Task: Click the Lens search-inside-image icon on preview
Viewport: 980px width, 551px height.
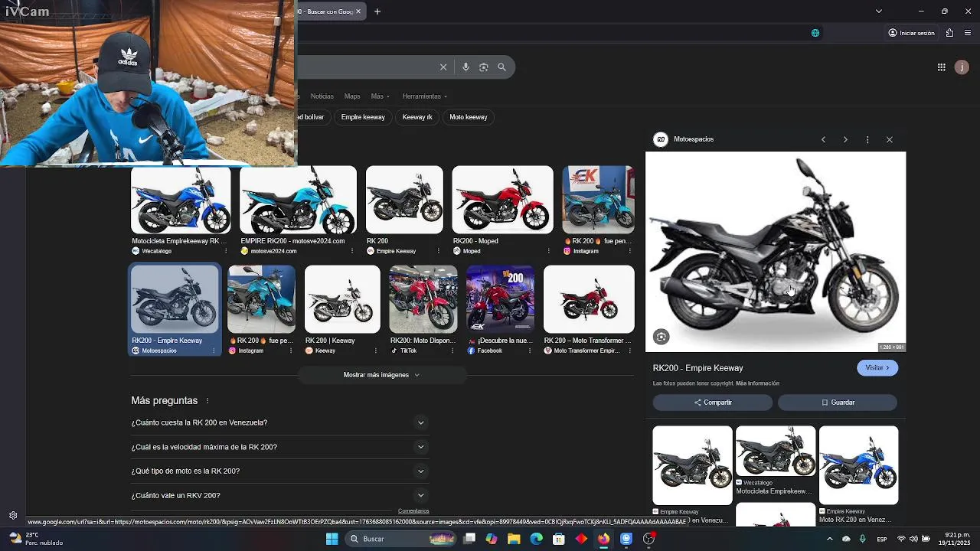Action: tap(661, 337)
